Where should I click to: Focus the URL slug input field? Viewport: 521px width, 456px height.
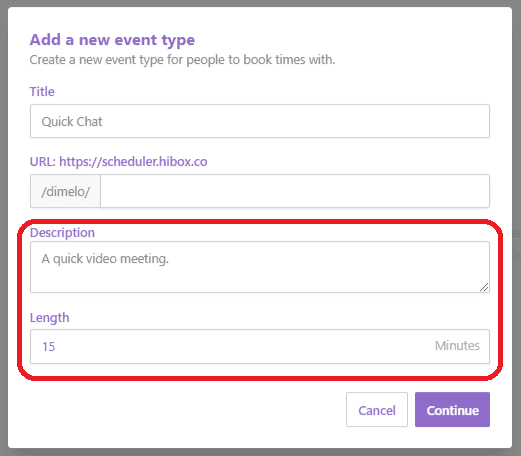point(295,191)
